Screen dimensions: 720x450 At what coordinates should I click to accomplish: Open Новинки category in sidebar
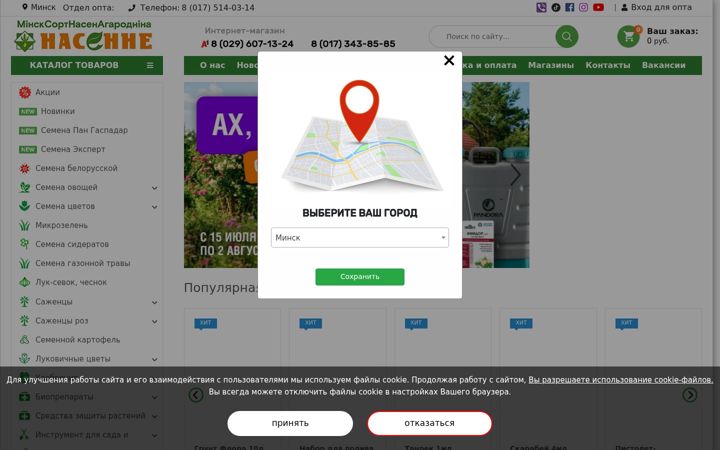(x=57, y=111)
